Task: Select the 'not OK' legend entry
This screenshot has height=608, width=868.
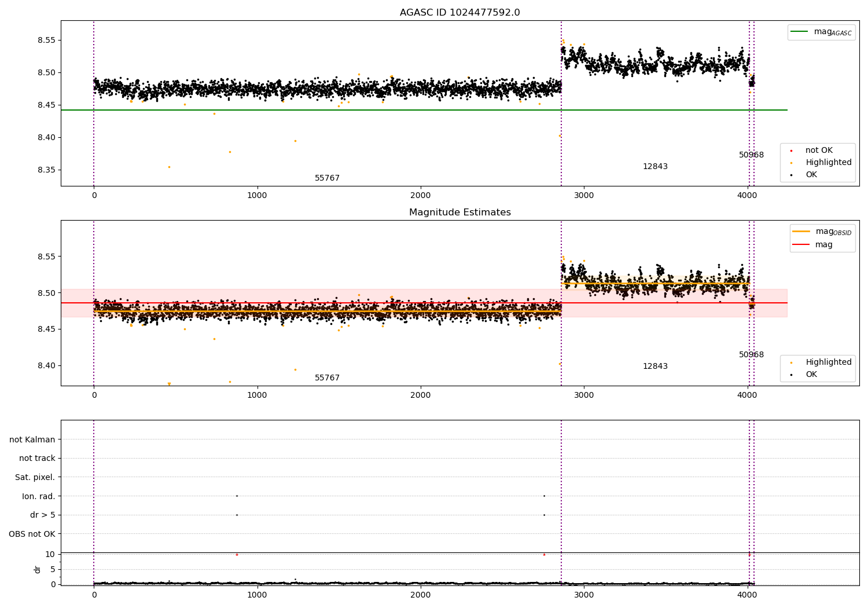Action: tap(819, 151)
